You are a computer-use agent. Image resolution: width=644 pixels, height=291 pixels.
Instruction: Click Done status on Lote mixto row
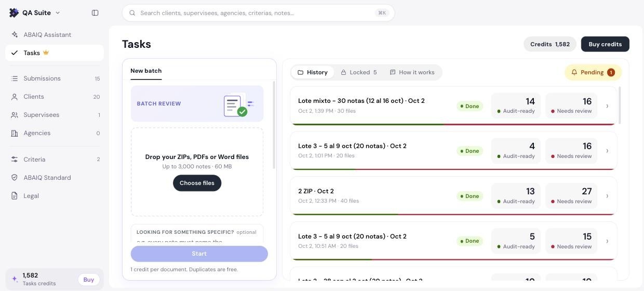click(x=469, y=106)
